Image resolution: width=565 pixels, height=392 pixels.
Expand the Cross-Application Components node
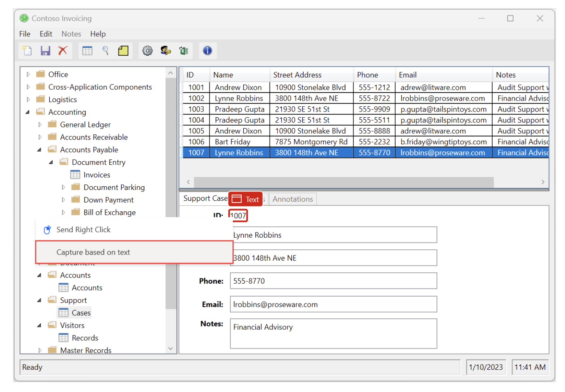click(28, 87)
